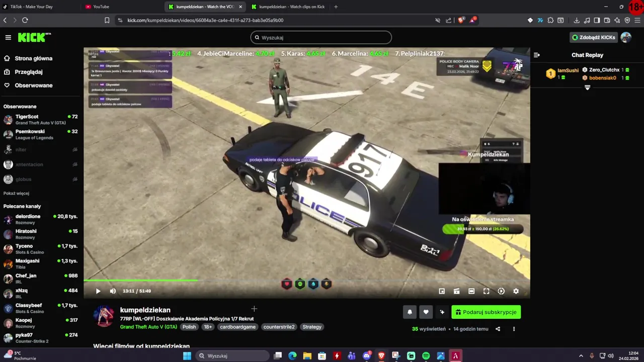Screen dimensions: 644x362
Task: Enter fullscreen in video player
Action: pyautogui.click(x=487, y=291)
